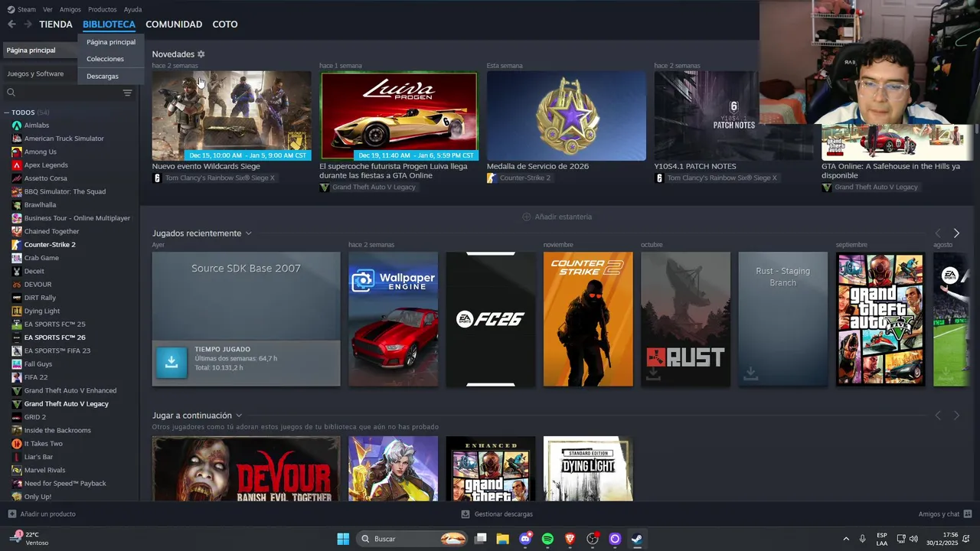The image size is (980, 551).
Task: Select Liar's Bar in the sidebar
Action: tap(38, 457)
